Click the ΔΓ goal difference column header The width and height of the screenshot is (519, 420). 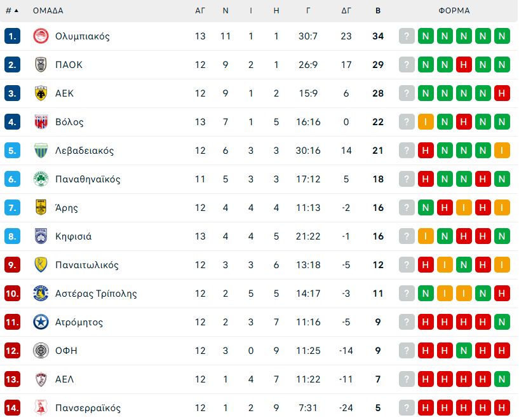click(x=346, y=11)
